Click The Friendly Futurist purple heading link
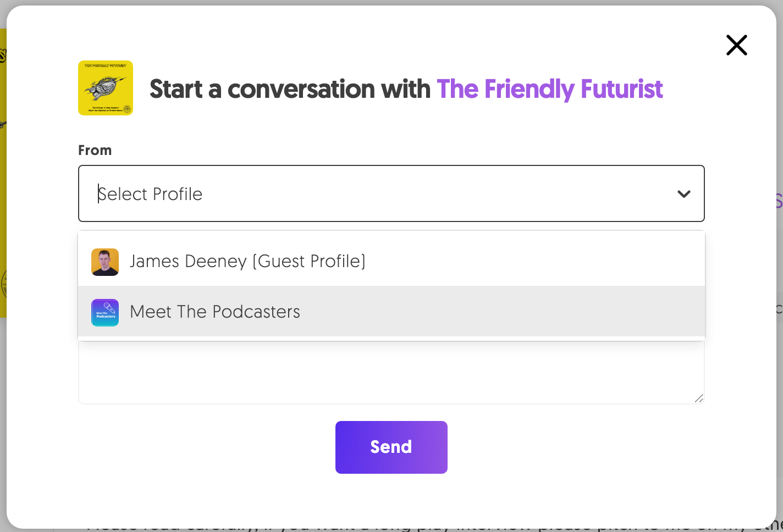 (549, 89)
